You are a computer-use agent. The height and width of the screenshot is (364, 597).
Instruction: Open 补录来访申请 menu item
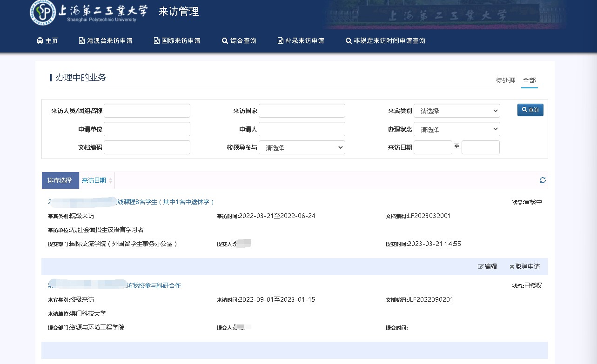pos(301,41)
